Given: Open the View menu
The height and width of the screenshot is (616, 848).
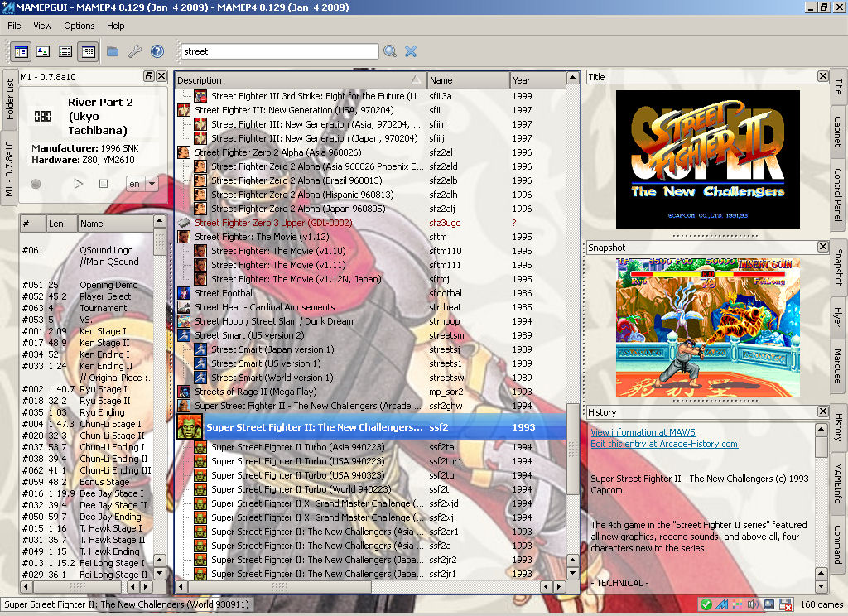Looking at the screenshot, I should 42,26.
